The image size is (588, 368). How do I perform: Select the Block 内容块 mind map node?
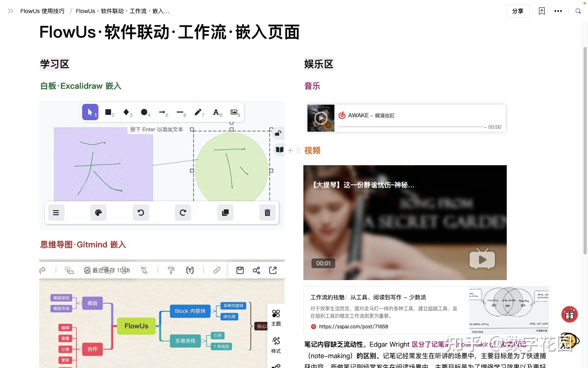point(190,311)
